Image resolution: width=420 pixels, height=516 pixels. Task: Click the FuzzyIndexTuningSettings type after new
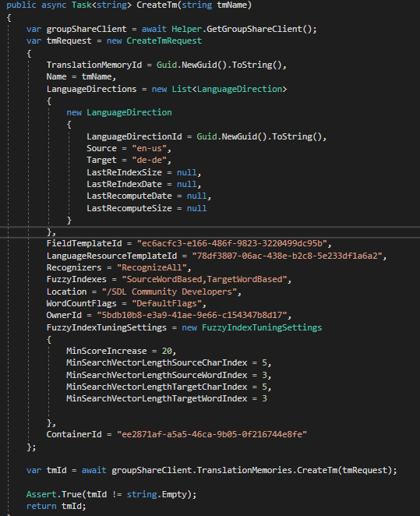pos(262,328)
